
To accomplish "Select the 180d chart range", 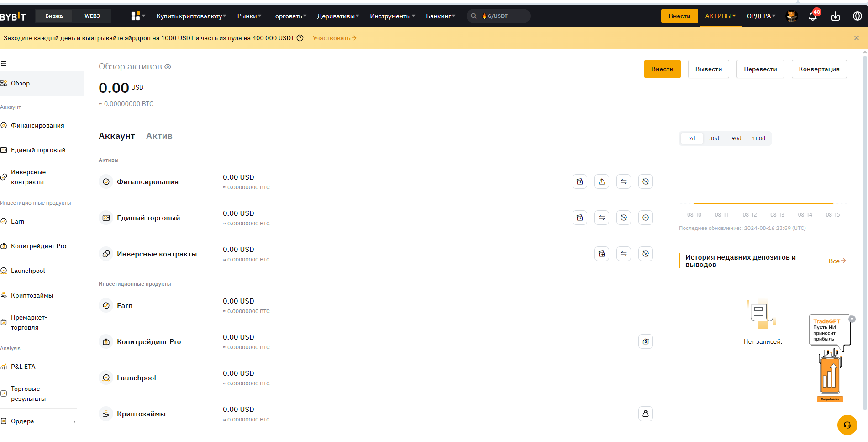I will [x=758, y=138].
